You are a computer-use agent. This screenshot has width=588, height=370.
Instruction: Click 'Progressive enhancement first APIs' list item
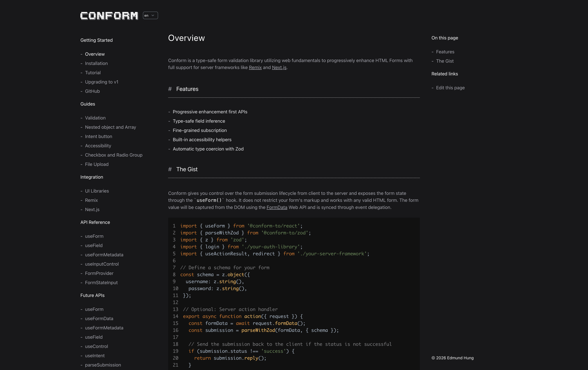pos(210,112)
